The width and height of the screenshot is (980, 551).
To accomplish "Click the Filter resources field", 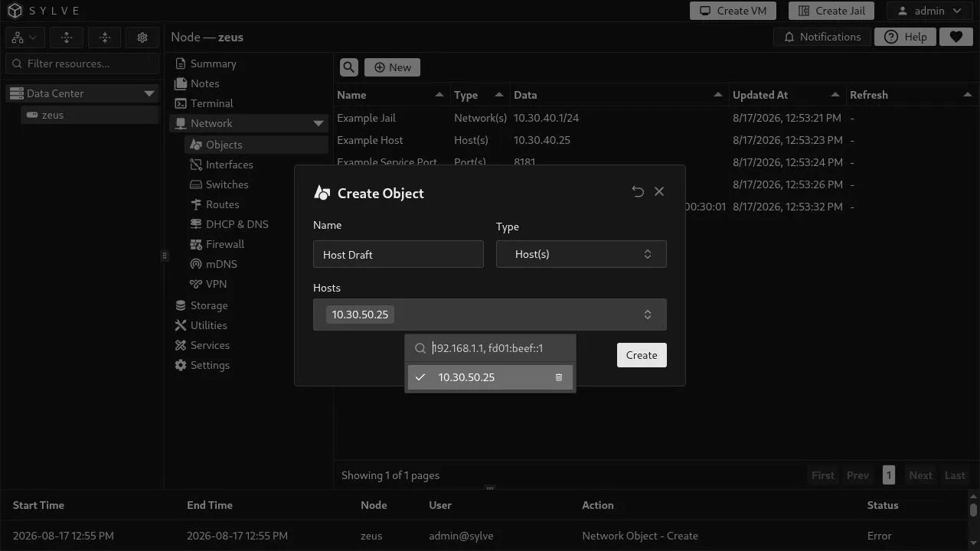I will [x=83, y=64].
